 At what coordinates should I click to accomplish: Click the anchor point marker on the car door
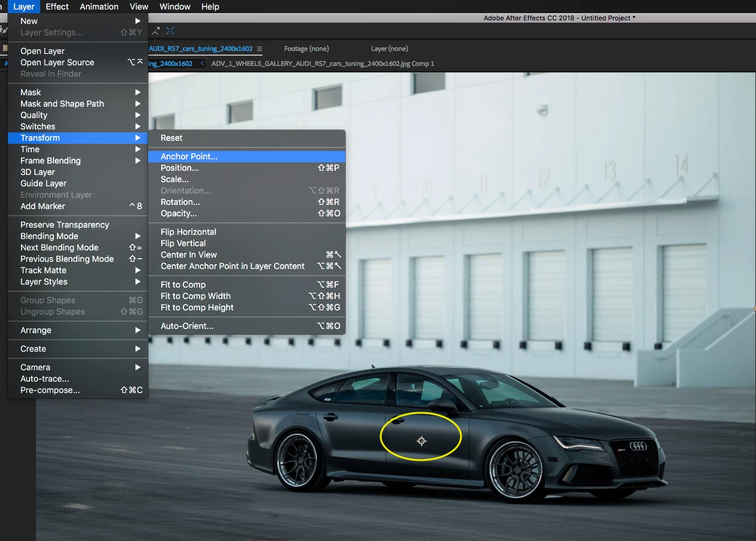click(421, 441)
